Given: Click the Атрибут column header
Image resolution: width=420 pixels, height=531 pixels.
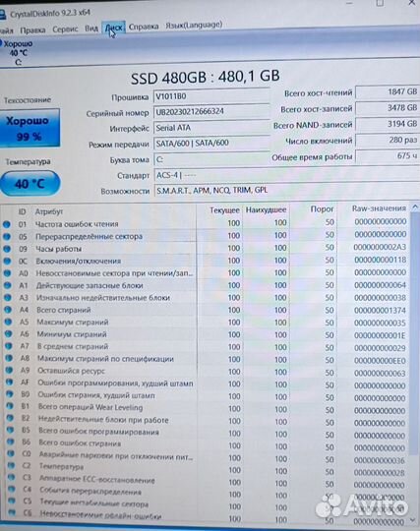Looking at the screenshot, I should click(x=49, y=212).
